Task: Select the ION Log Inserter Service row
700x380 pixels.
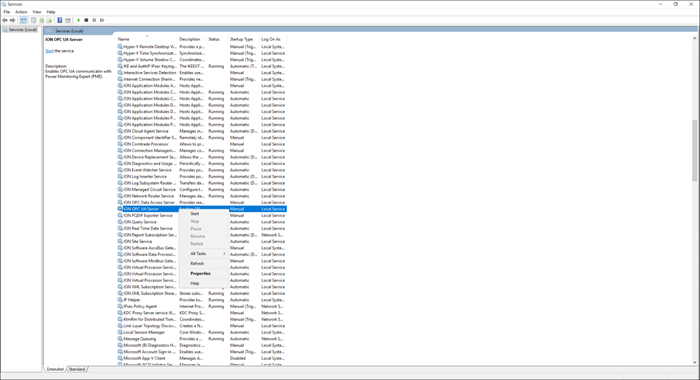Action: point(201,176)
